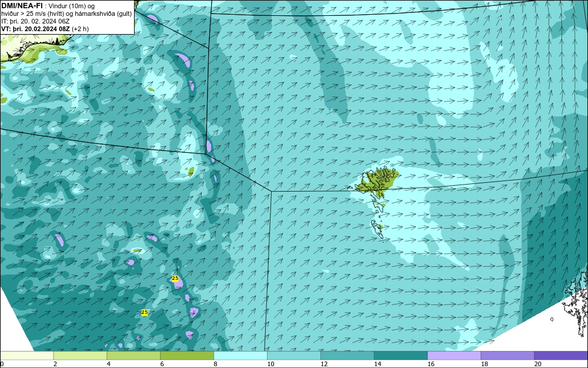
Task: Select the 4–6 m/s green legend swatch
Action: [133, 355]
